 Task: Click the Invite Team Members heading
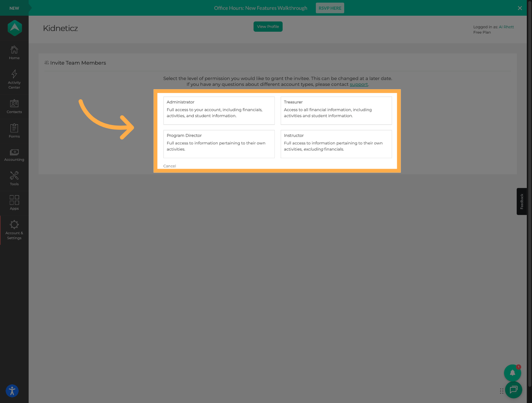pyautogui.click(x=78, y=63)
